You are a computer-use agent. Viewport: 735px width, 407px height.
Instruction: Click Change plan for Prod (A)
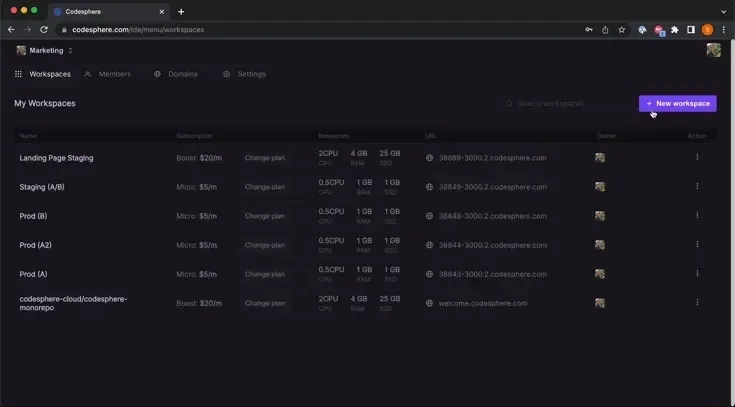pyautogui.click(x=265, y=274)
